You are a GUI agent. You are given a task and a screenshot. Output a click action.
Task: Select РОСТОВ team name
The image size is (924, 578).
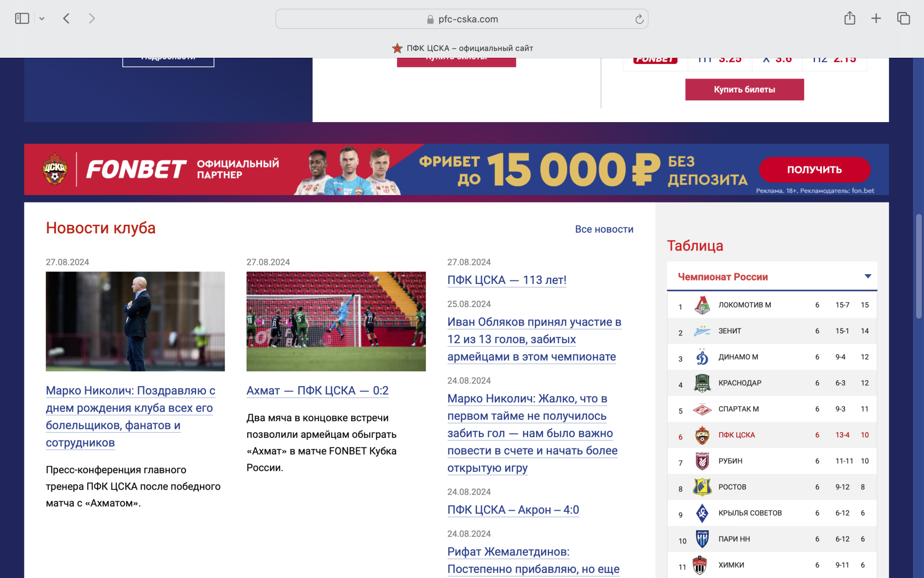[x=732, y=487]
